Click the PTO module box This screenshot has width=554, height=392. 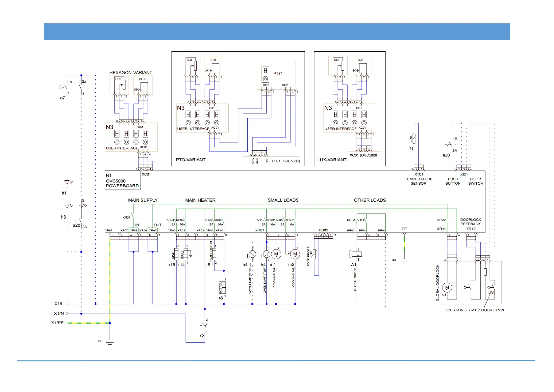(276, 75)
